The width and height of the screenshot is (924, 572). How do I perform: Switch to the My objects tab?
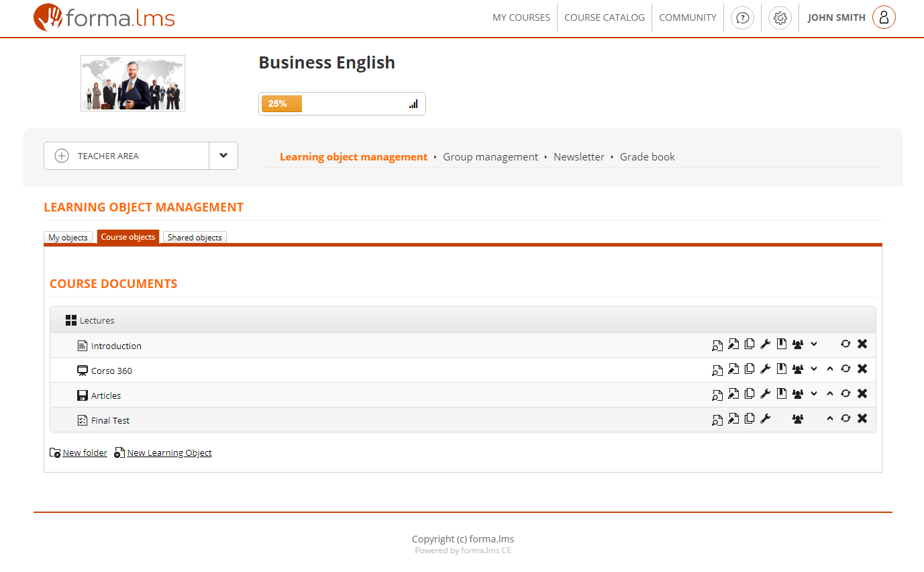click(68, 237)
